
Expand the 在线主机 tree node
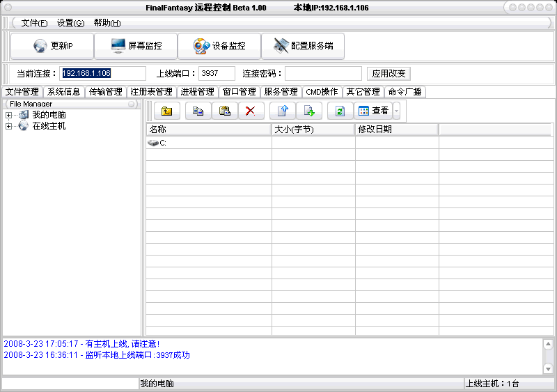pyautogui.click(x=8, y=126)
